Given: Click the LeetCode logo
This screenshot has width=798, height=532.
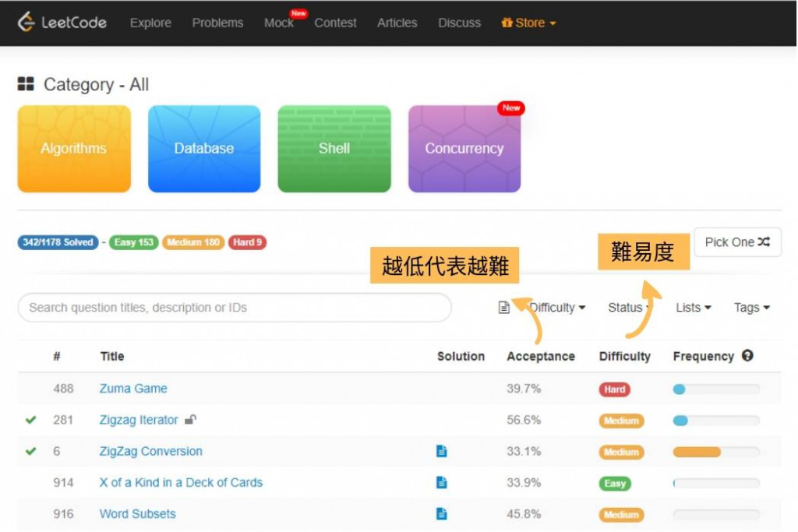Looking at the screenshot, I should (62, 23).
